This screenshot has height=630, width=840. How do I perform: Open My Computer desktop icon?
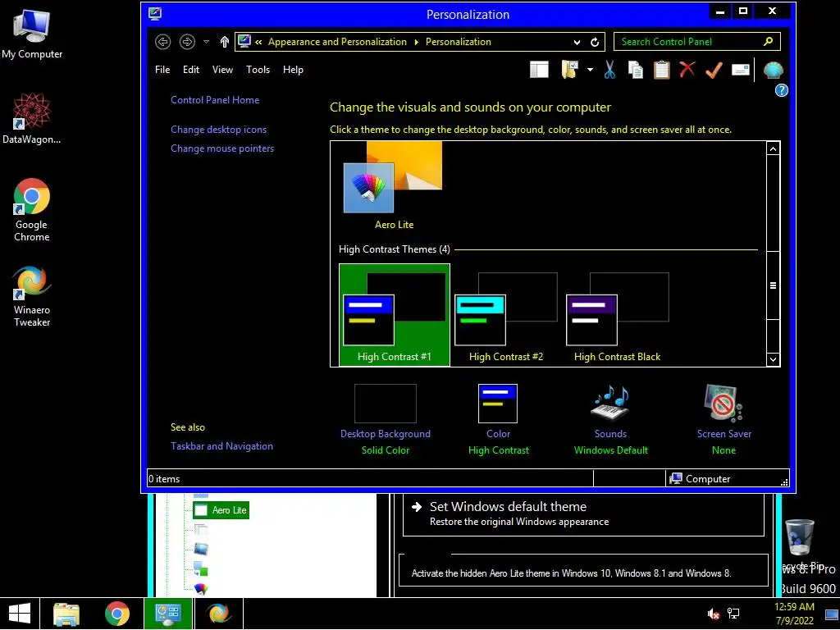pos(32,34)
